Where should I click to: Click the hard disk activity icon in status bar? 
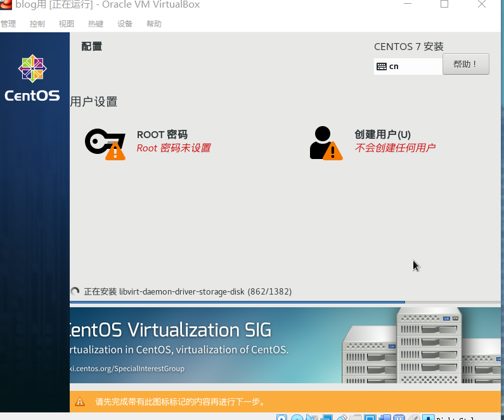[x=281, y=417]
